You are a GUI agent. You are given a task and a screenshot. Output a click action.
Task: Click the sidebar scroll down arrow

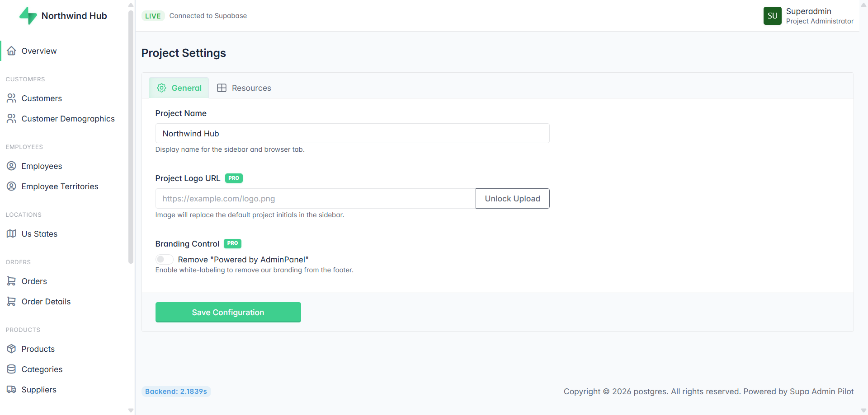131,410
